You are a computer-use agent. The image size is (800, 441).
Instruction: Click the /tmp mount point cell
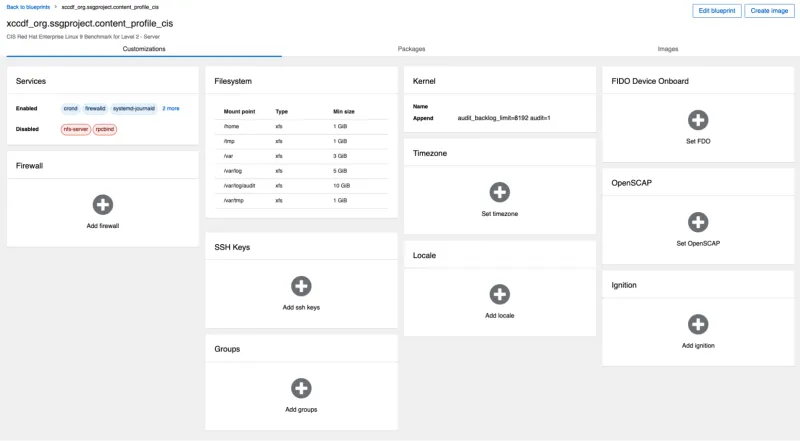click(x=229, y=141)
